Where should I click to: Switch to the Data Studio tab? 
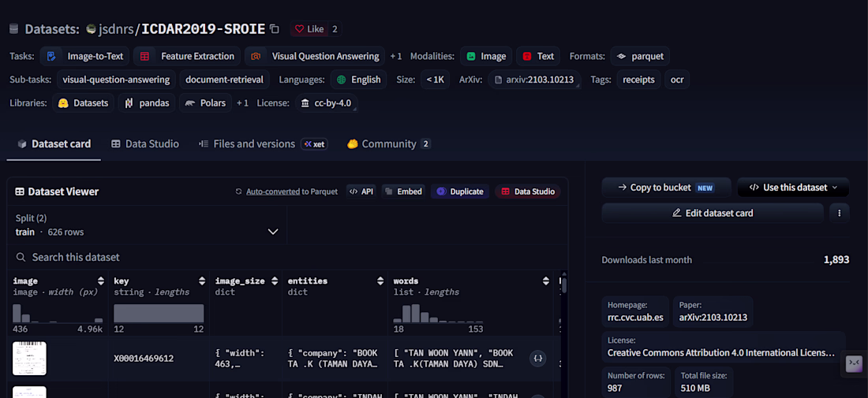pyautogui.click(x=145, y=143)
